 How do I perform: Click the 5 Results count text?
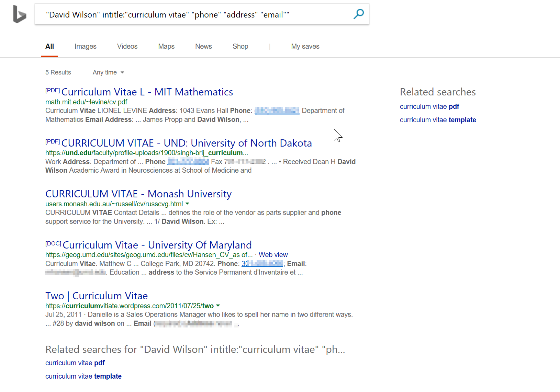click(x=58, y=72)
